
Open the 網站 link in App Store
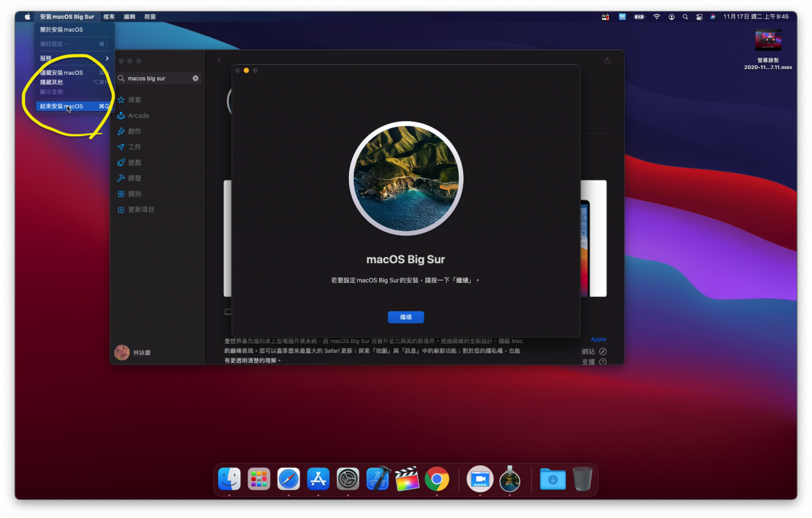pyautogui.click(x=594, y=351)
